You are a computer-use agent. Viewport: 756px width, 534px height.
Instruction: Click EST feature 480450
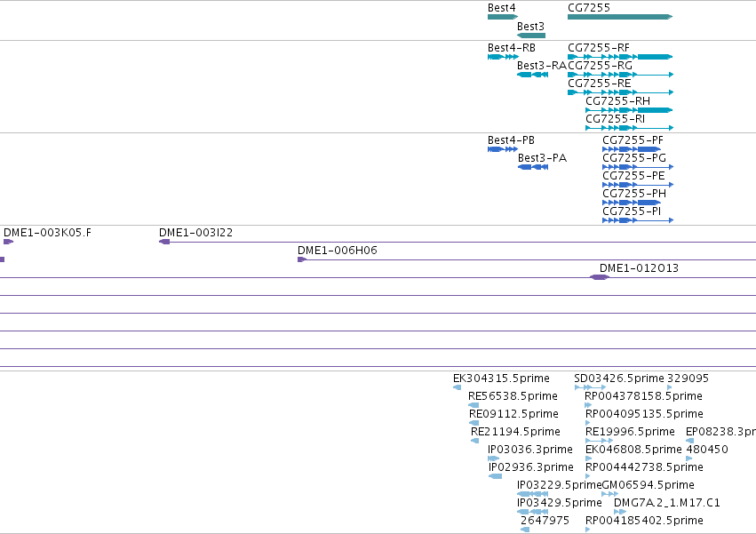tap(689, 458)
